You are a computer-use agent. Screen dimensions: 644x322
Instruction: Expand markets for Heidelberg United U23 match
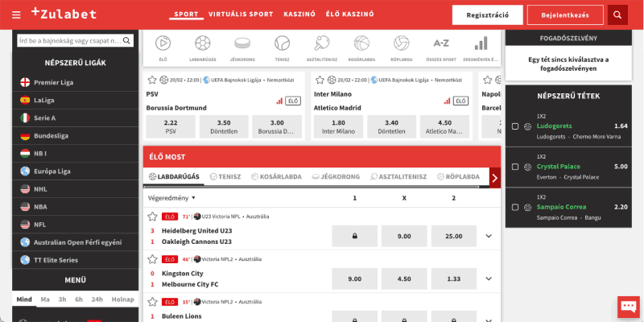tap(489, 236)
